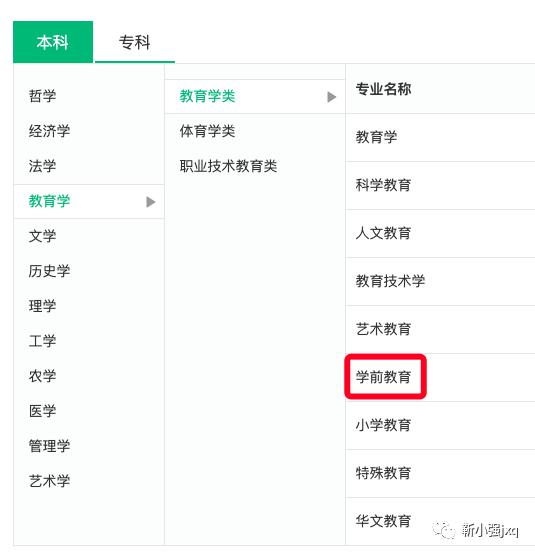Image resolution: width=535 pixels, height=554 pixels.
Task: Choose 管理学 in the discipline list
Action: [x=49, y=446]
